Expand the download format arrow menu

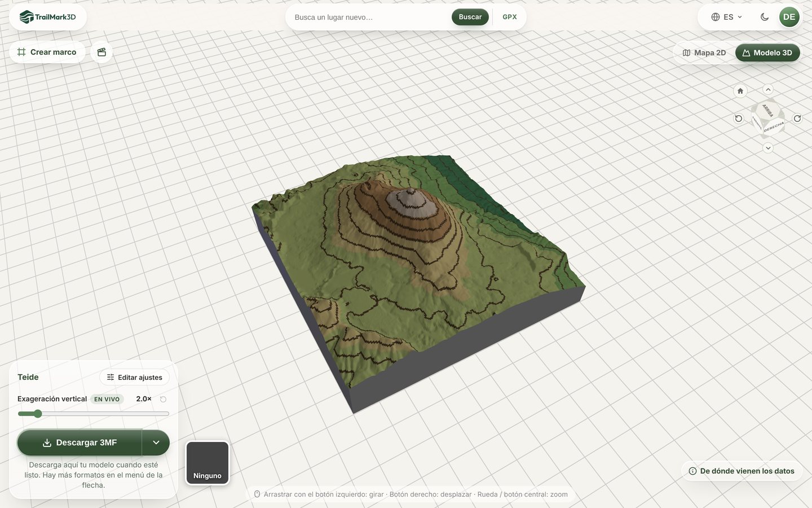click(x=156, y=443)
